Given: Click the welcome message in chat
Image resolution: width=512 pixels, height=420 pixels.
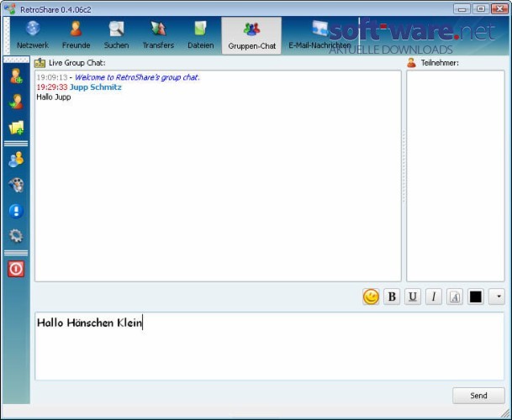Looking at the screenshot, I should click(137, 77).
